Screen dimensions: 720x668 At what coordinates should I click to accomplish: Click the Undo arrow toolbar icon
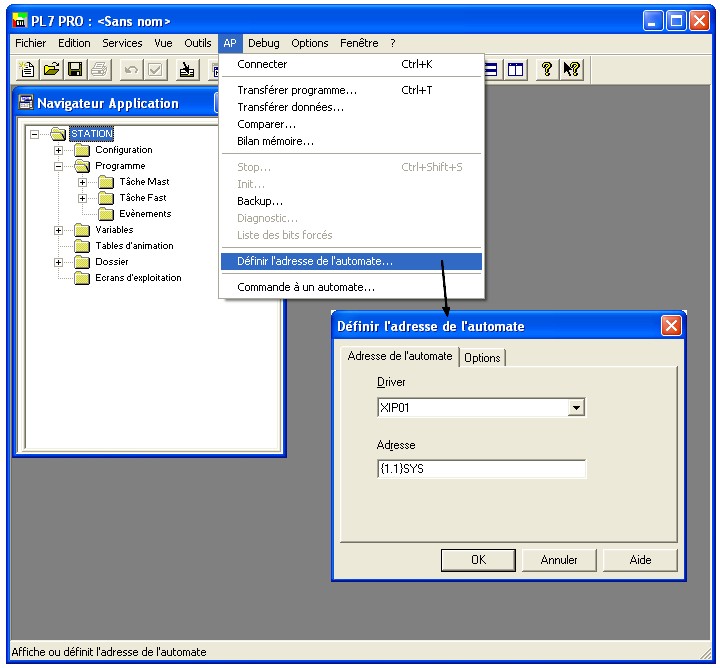[131, 70]
